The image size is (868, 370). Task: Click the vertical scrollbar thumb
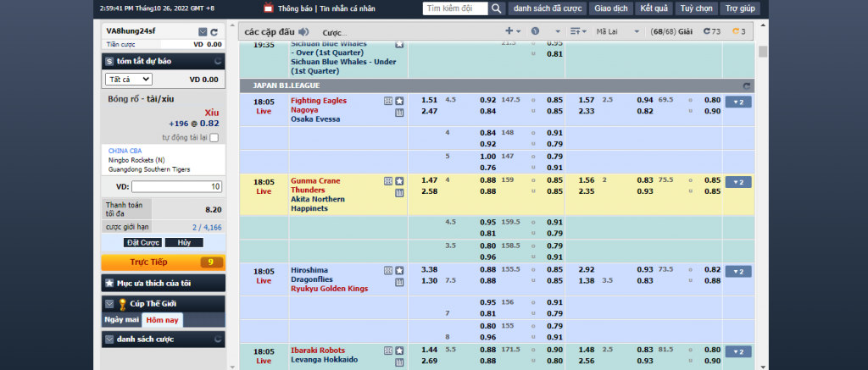pos(763,52)
